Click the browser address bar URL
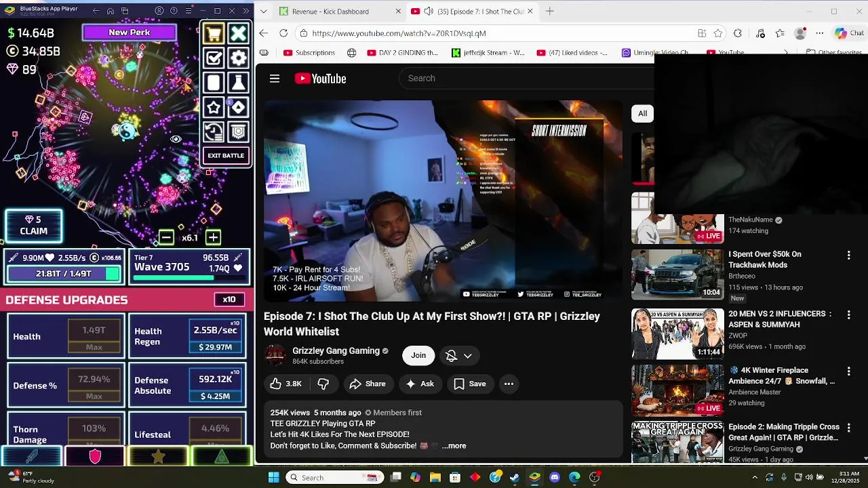 pyautogui.click(x=399, y=33)
